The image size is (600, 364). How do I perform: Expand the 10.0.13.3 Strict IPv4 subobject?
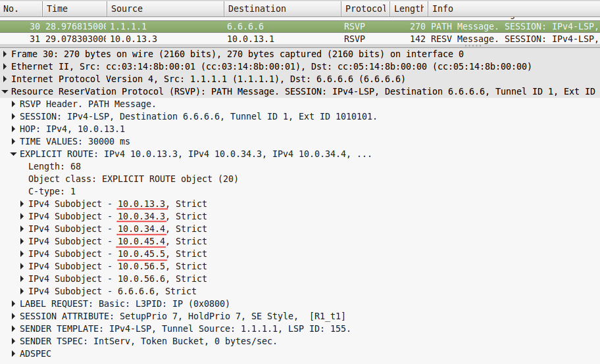(x=23, y=204)
